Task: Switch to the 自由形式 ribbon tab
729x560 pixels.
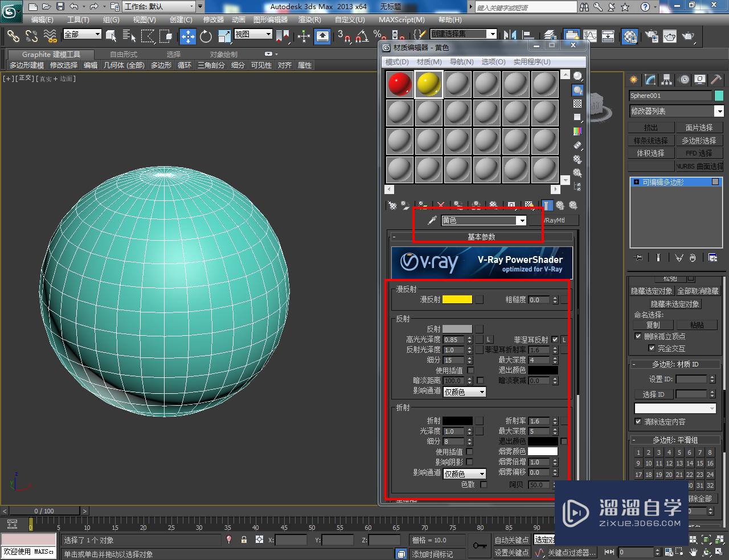Action: click(x=124, y=54)
